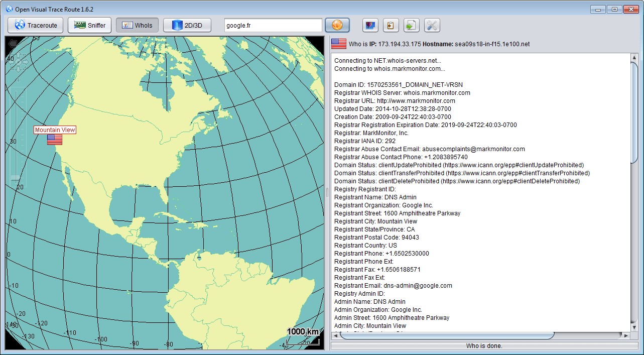This screenshot has width=644, height=355.
Task: Click the map zoom slider handle
Action: 16,178
